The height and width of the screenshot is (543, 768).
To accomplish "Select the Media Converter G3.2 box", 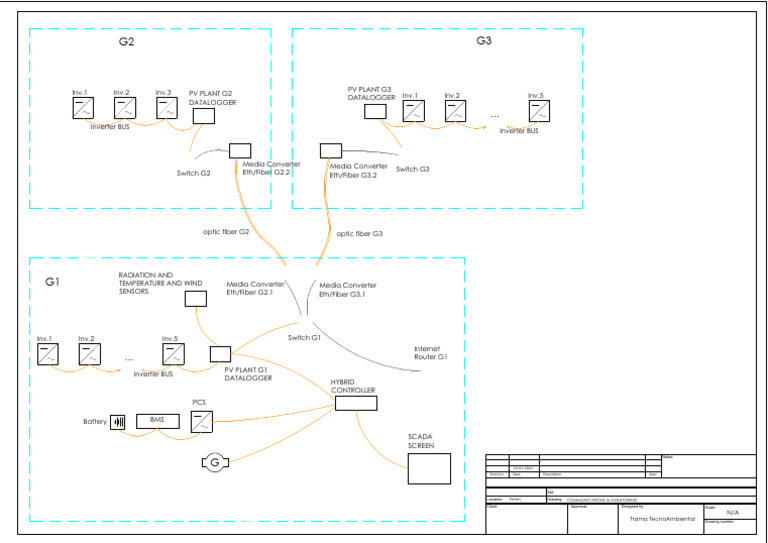I will pos(331,151).
